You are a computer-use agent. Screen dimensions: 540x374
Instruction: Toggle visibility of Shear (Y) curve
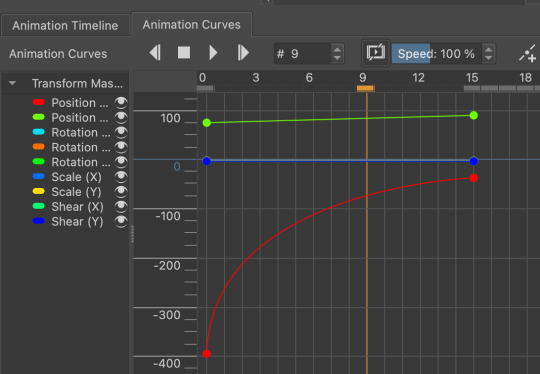[121, 221]
